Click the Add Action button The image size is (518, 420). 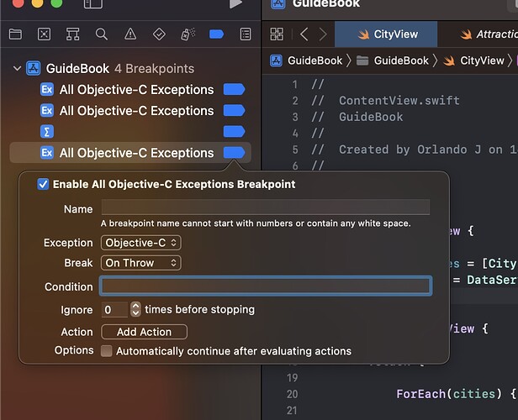[144, 332]
